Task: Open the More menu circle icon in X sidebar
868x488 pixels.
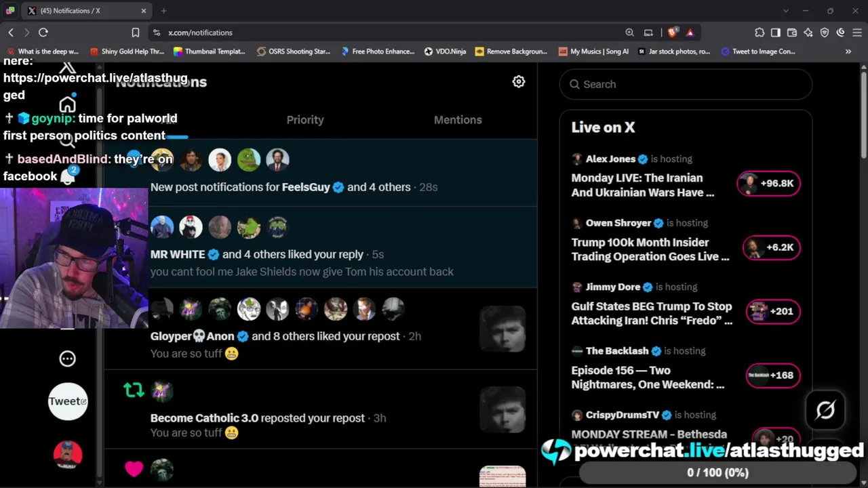Action: point(67,359)
